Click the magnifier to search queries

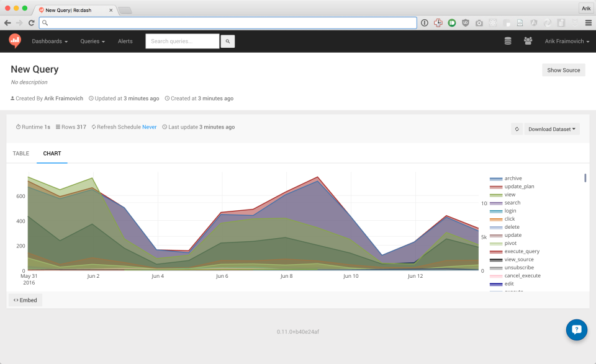[x=227, y=41]
